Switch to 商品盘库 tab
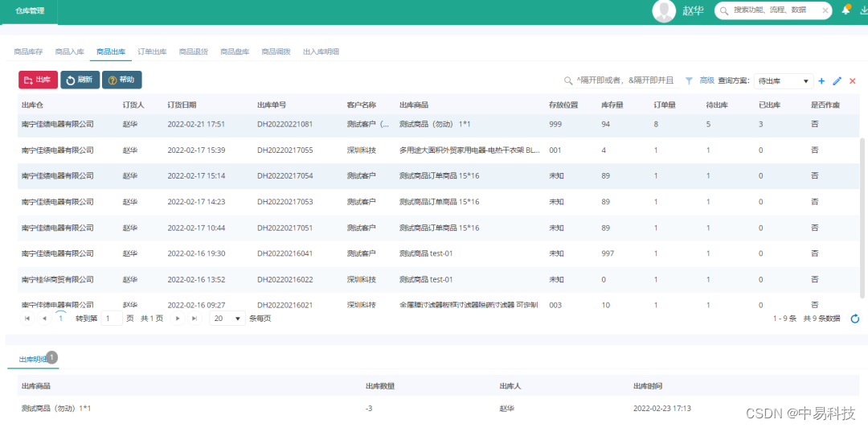The width and height of the screenshot is (868, 428). click(x=235, y=51)
